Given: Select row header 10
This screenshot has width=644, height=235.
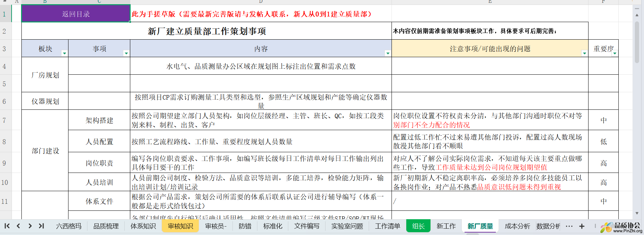Looking at the screenshot, I should [x=6, y=182].
